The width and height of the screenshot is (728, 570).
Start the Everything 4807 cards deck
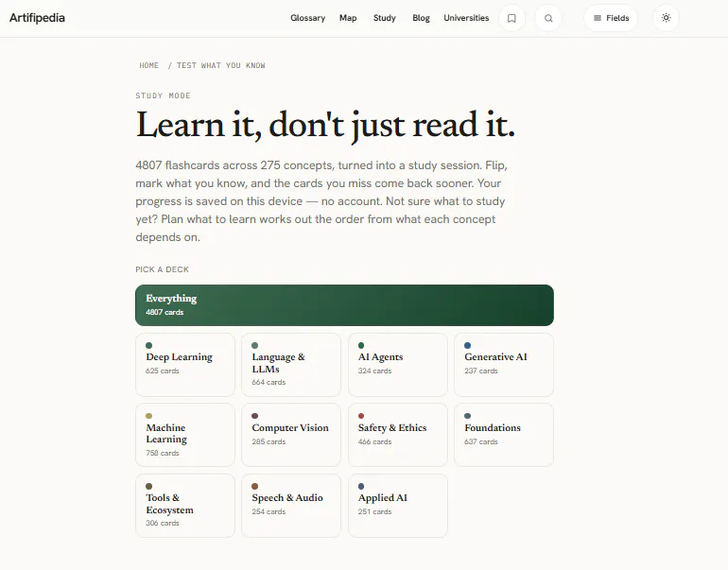click(344, 305)
